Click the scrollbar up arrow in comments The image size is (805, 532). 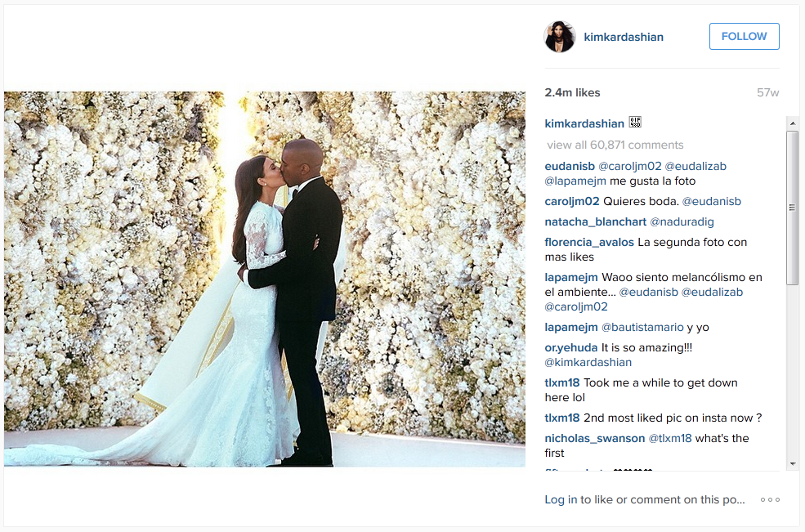(x=793, y=123)
